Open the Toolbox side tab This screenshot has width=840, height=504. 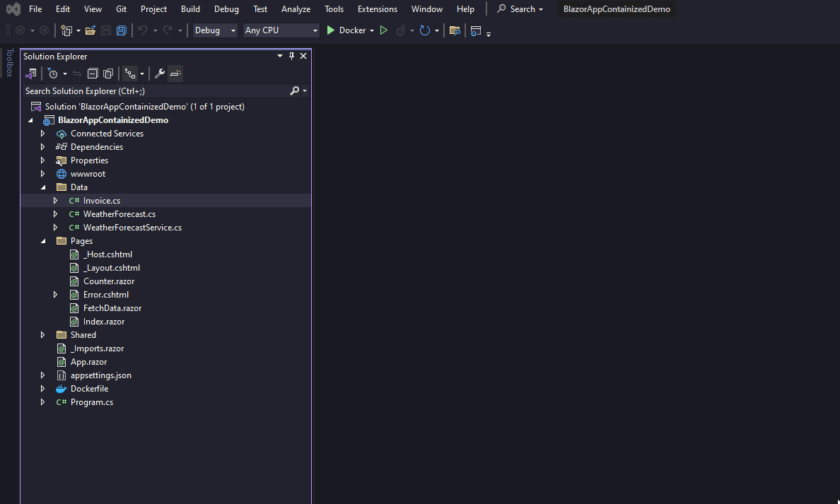point(9,63)
